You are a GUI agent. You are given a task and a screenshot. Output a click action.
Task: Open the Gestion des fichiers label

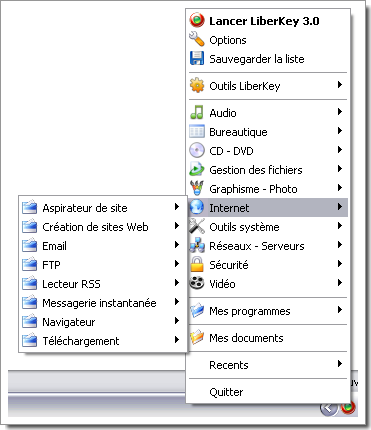pos(256,170)
